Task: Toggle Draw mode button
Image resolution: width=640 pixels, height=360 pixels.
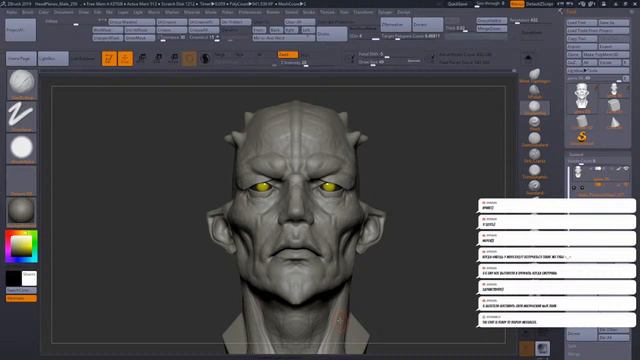Action: (125, 58)
